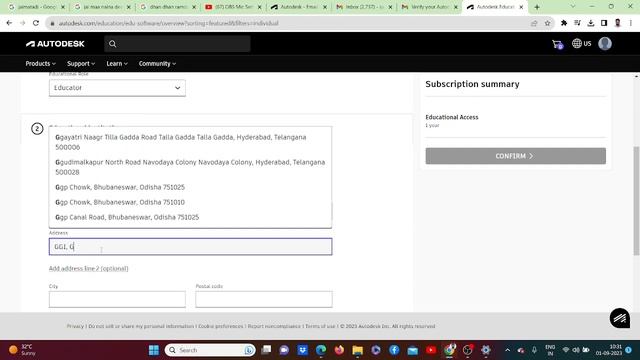Viewport: 640px width, 360px height.
Task: Click the share page icon in address bar
Action: click(x=534, y=23)
